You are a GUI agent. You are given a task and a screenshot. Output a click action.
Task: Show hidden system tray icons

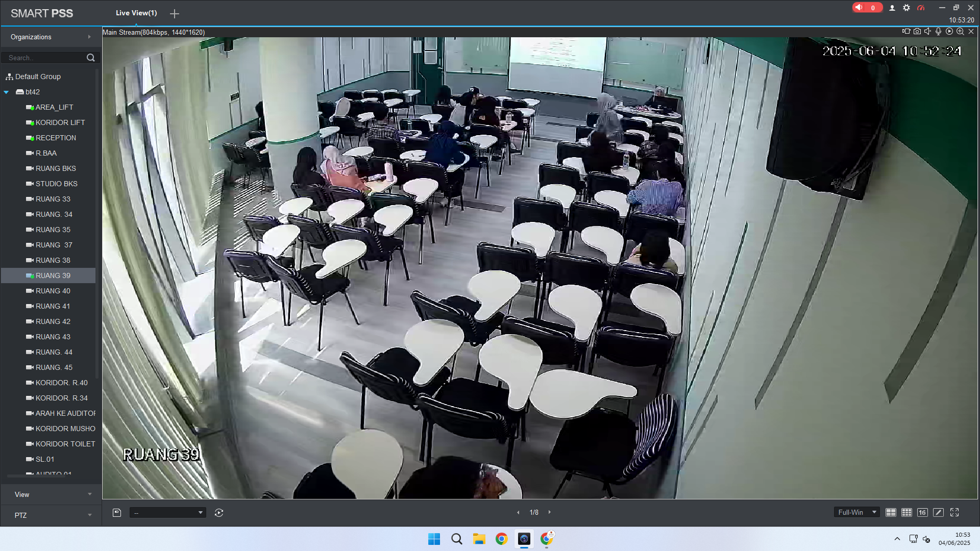coord(897,539)
